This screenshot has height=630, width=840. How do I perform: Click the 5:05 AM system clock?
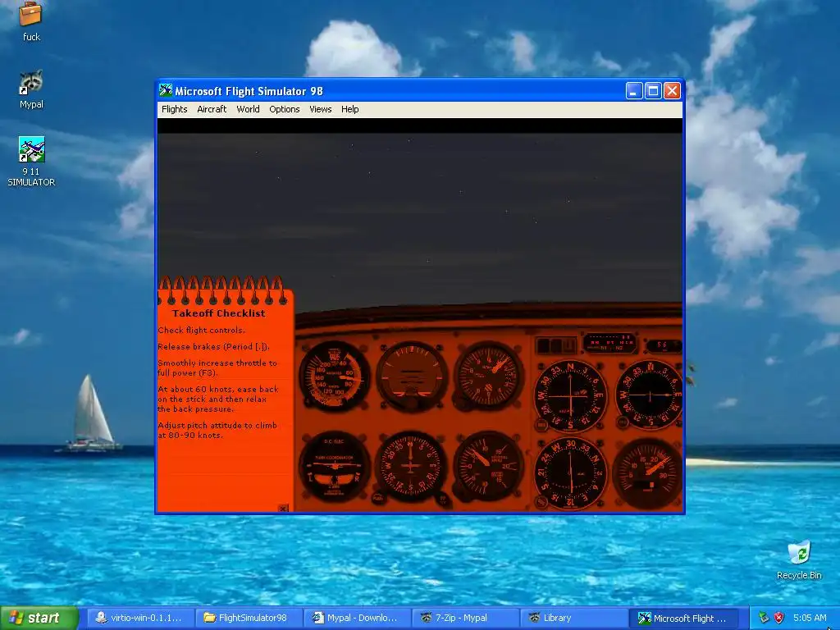coord(810,618)
